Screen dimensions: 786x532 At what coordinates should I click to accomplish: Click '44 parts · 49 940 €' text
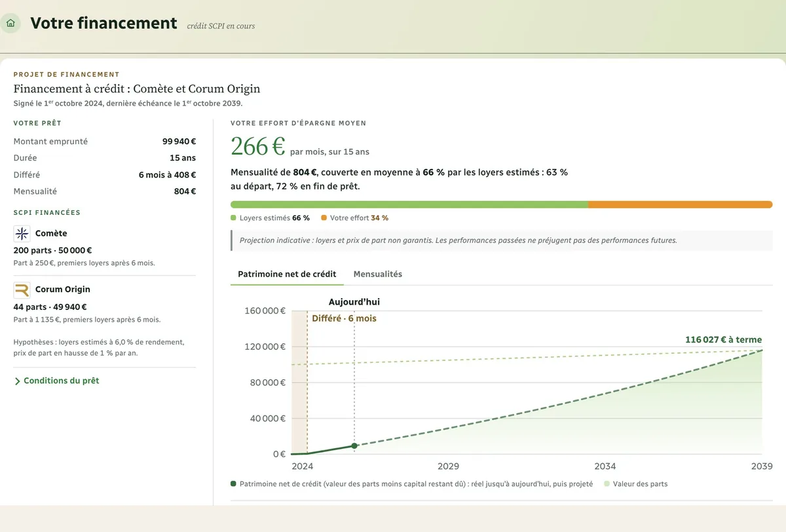click(50, 307)
